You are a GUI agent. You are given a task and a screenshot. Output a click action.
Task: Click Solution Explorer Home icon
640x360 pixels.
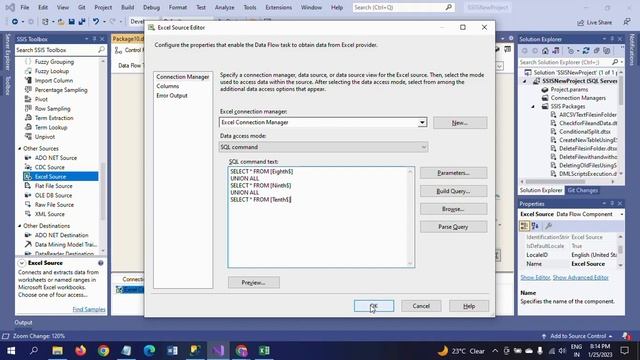(x=545, y=51)
